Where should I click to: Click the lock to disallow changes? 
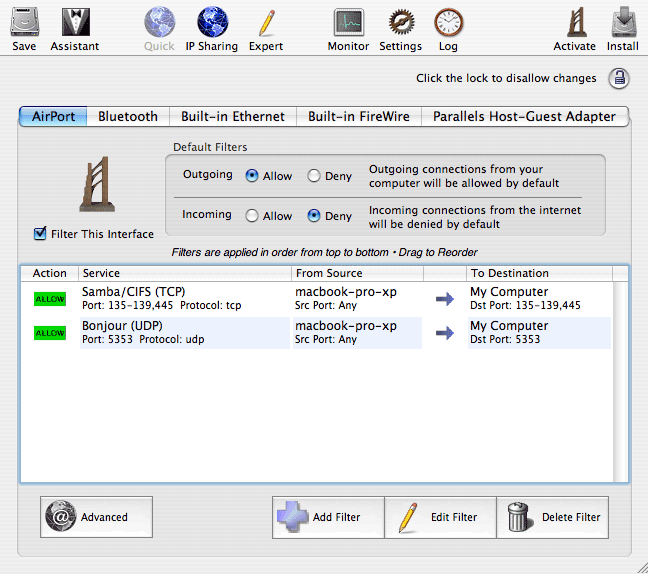point(619,78)
